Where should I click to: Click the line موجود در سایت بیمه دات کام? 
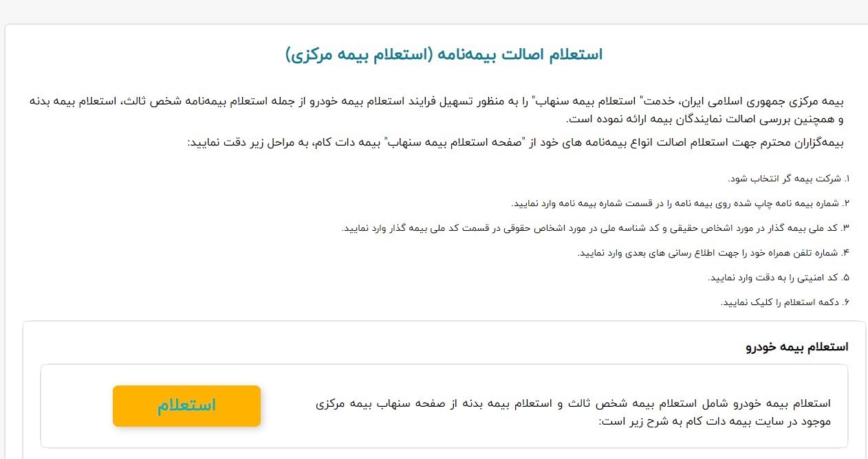(715, 421)
